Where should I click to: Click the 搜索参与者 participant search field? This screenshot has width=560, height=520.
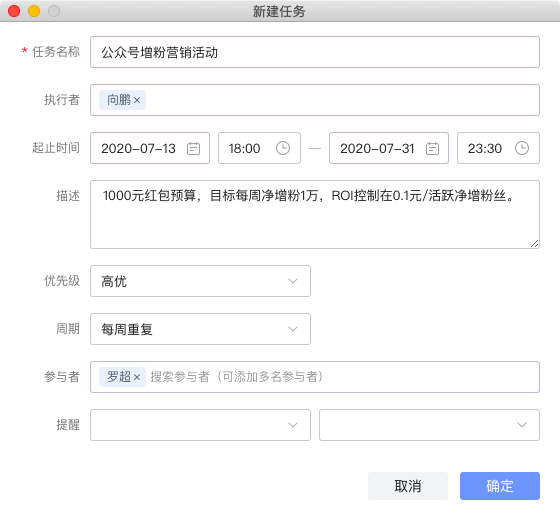pyautogui.click(x=343, y=377)
